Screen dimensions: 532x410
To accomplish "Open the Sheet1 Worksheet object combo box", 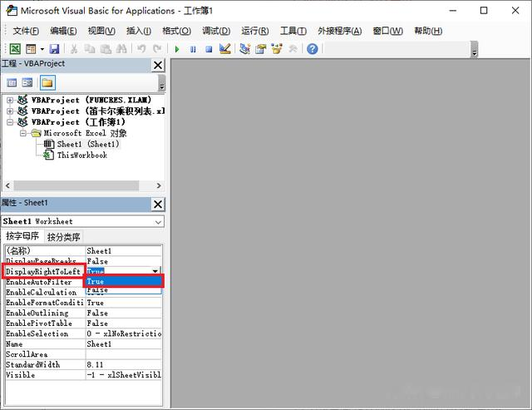I will (x=83, y=221).
